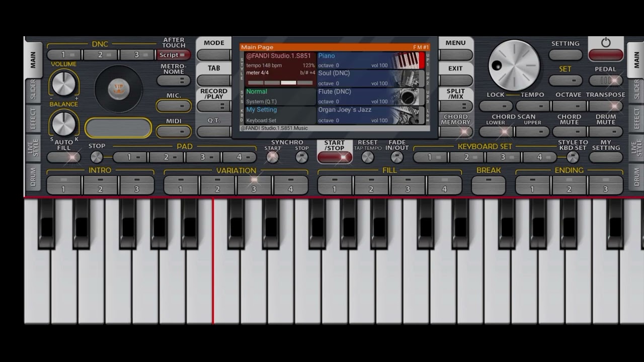Viewport: 644px width, 362px height.
Task: Adjust the Balance knob
Action: click(x=63, y=123)
